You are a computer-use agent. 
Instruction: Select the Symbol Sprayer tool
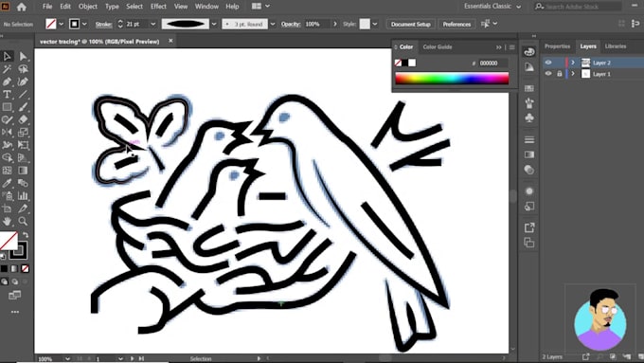point(7,195)
